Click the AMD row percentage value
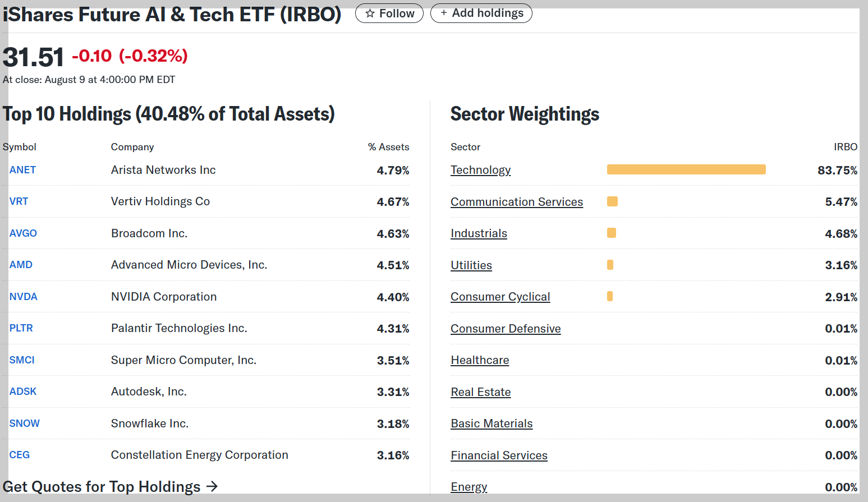868x502 pixels. click(x=393, y=264)
